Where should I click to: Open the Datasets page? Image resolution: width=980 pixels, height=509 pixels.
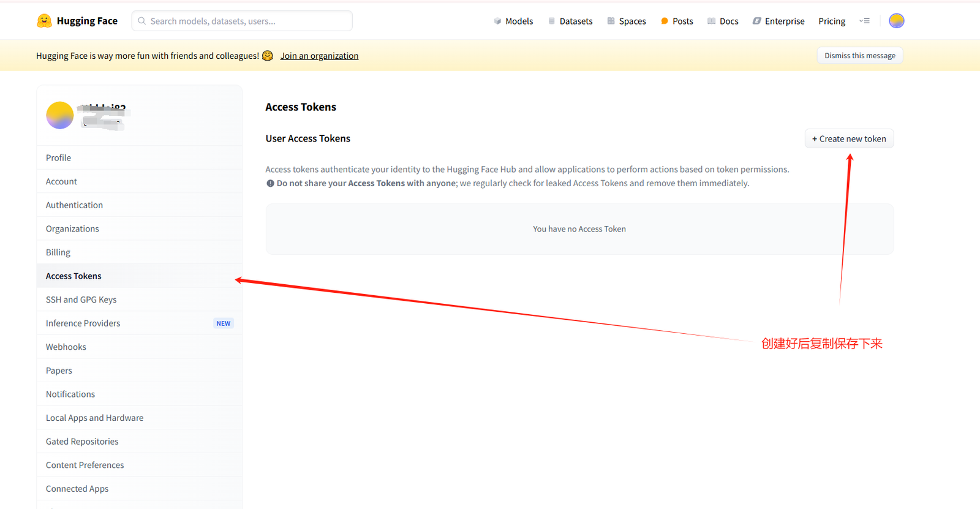tap(570, 21)
